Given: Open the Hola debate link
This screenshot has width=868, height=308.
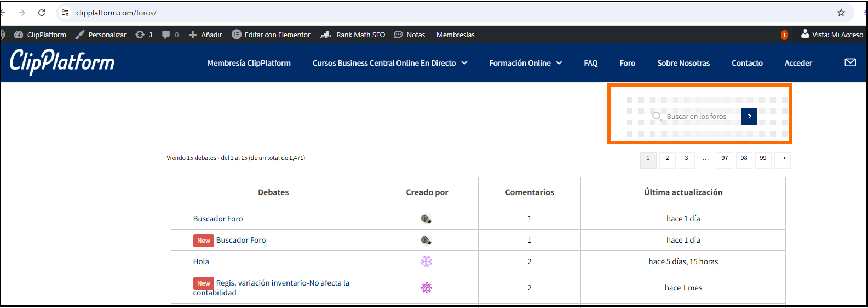Looking at the screenshot, I should click(201, 261).
